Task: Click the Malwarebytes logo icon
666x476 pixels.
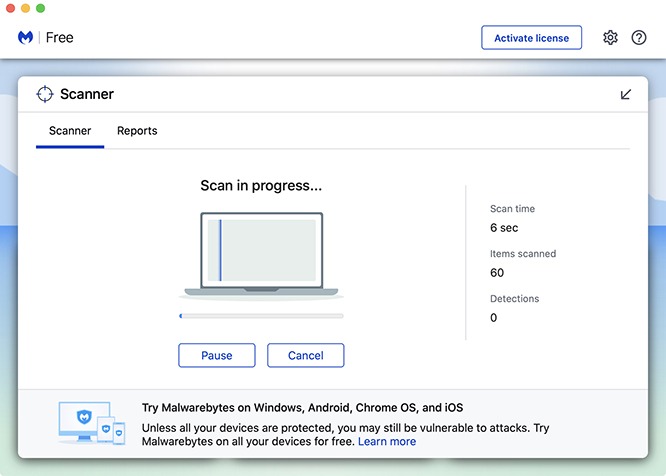Action: click(x=25, y=37)
